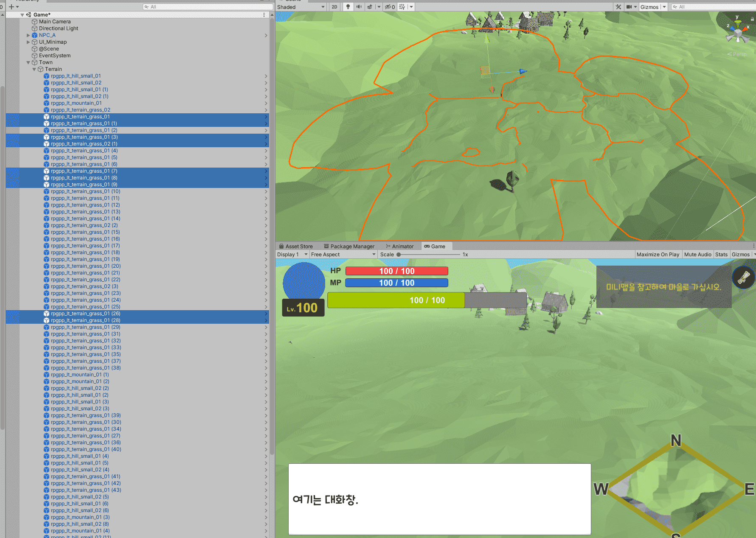
Task: Open scene effects dropdown arrow
Action: pos(379,7)
